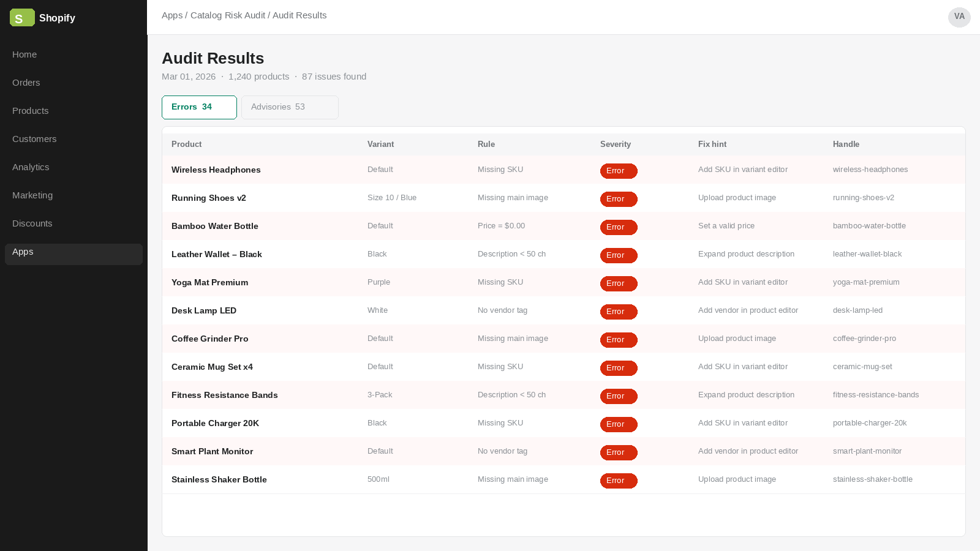Click the Product column header
Screen dimensions: 980x551
click(x=187, y=144)
